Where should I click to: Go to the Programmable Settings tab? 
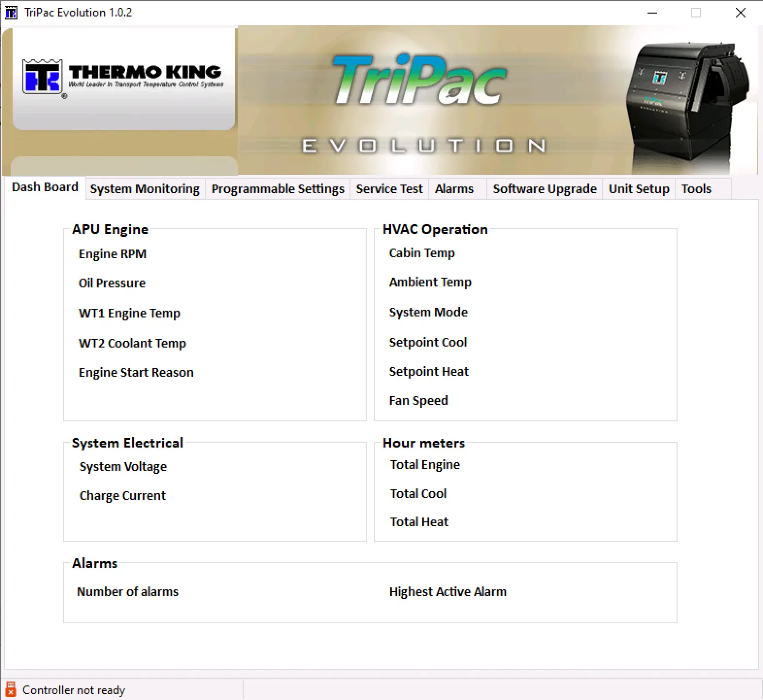(x=278, y=189)
